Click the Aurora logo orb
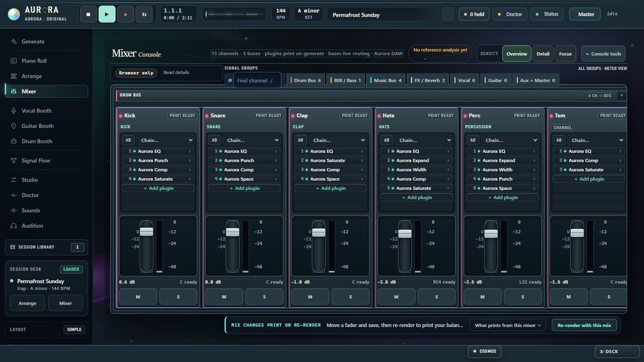Image resolution: width=644 pixels, height=362 pixels. click(x=14, y=14)
